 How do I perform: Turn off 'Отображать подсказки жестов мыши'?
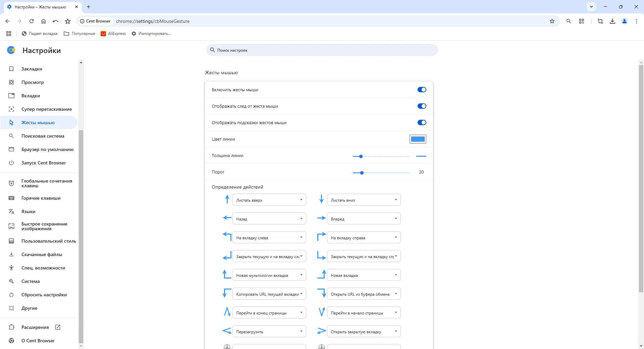(422, 122)
